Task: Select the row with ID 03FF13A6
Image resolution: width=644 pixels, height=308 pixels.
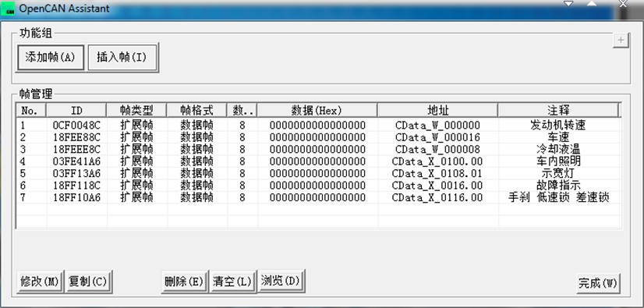Action: click(x=318, y=173)
